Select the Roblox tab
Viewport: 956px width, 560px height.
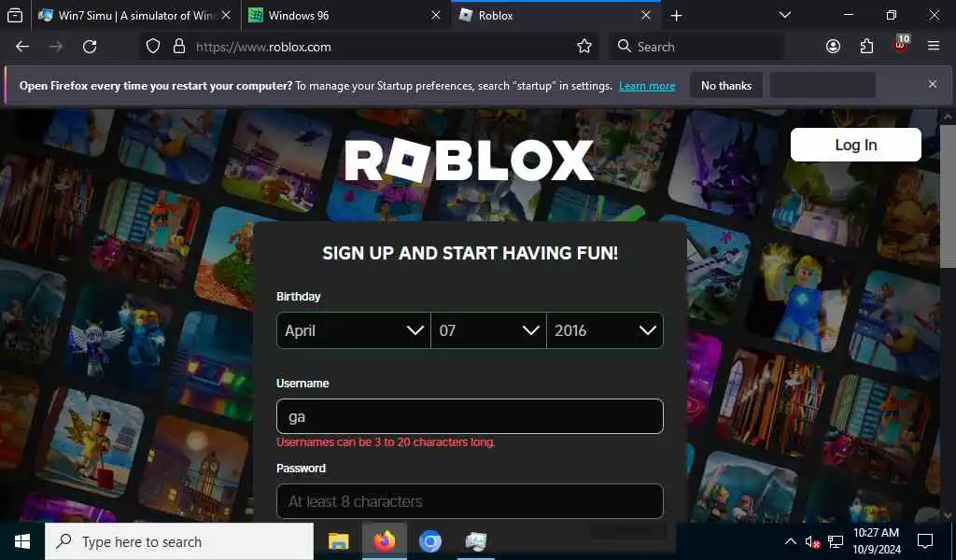coord(556,16)
